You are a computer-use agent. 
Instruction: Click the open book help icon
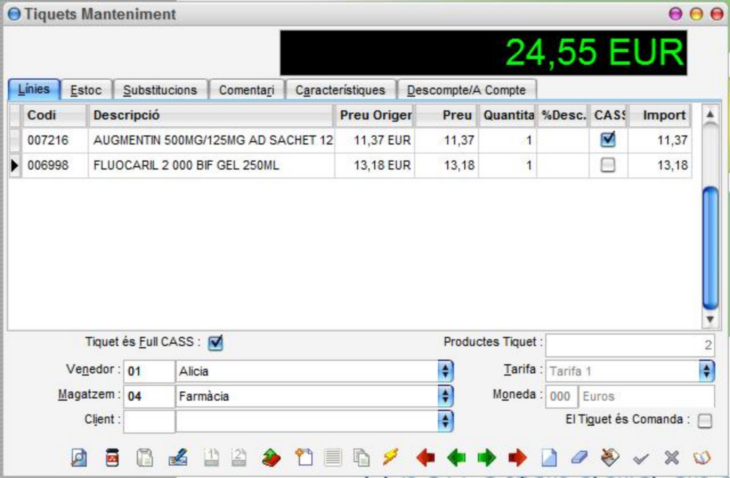point(702,458)
